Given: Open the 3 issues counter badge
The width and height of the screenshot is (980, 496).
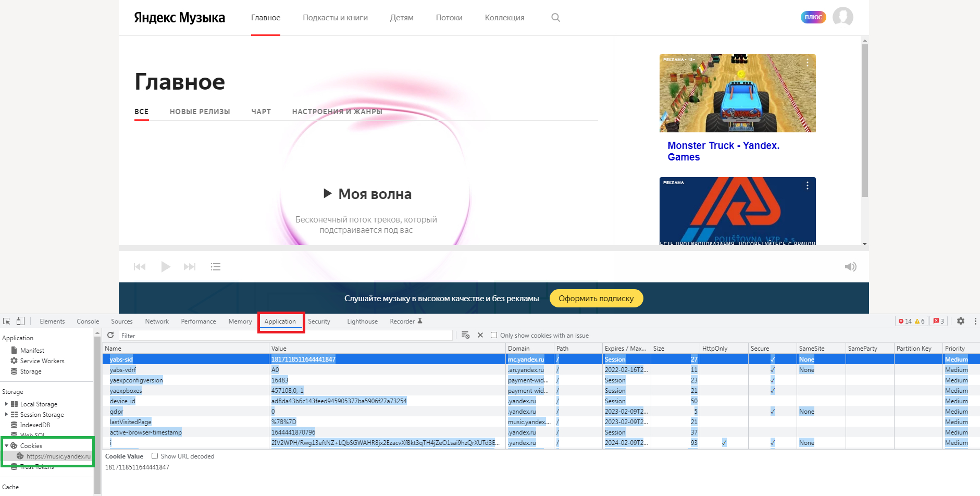Looking at the screenshot, I should point(939,321).
